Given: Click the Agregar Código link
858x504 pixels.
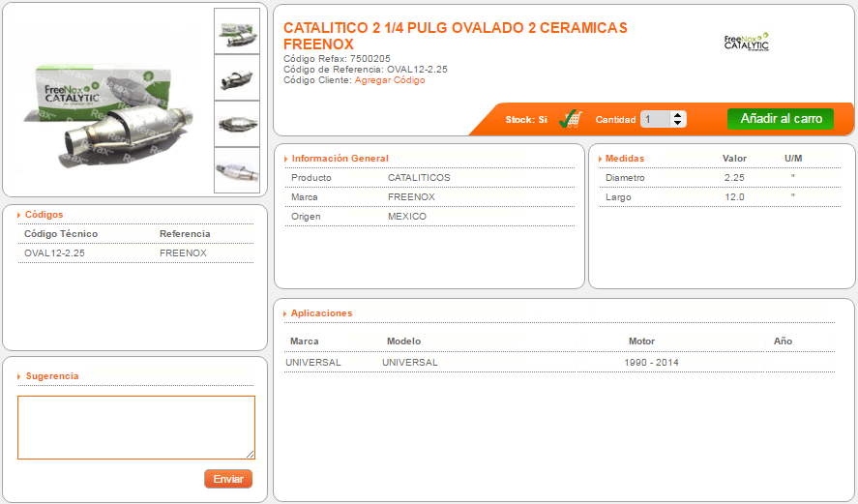Looking at the screenshot, I should click(390, 80).
